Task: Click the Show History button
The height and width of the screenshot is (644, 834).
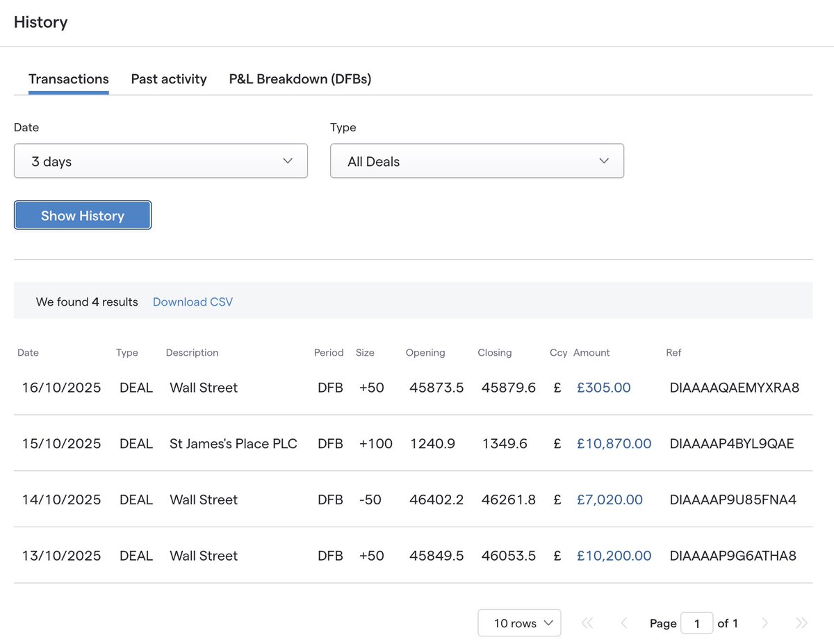Action: (82, 215)
